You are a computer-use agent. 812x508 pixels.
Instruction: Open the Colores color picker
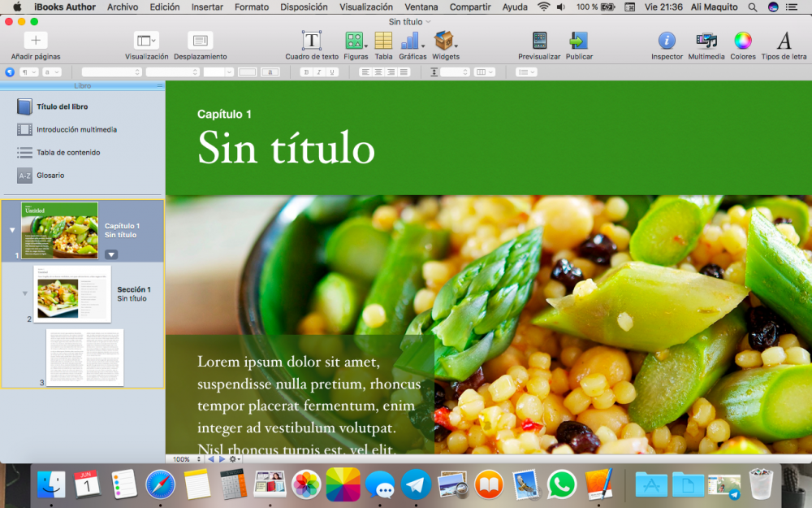tap(742, 41)
